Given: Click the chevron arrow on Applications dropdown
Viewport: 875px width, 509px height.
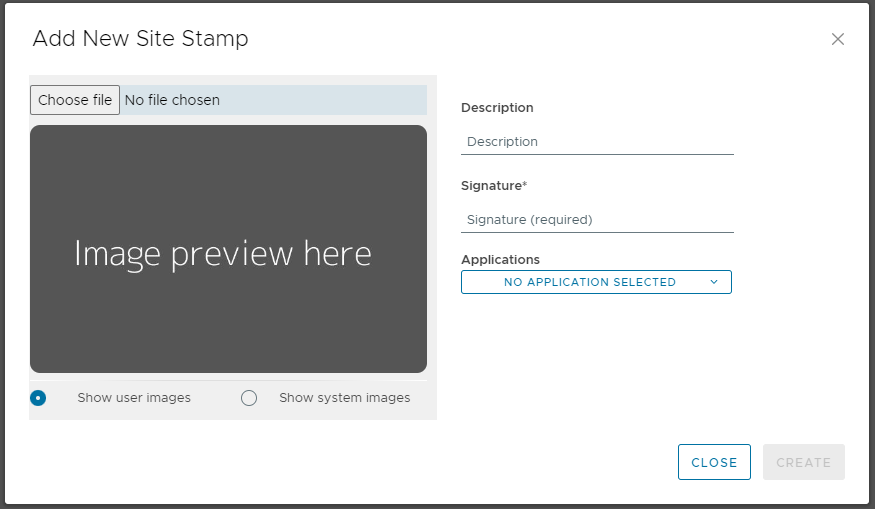Looking at the screenshot, I should [714, 282].
